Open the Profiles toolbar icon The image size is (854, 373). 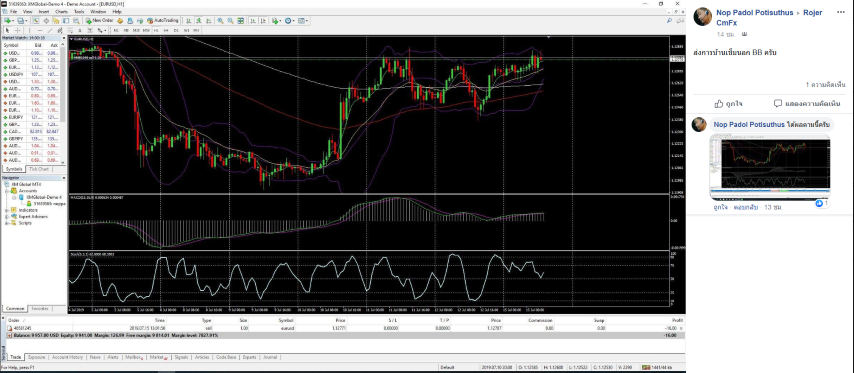pyautogui.click(x=21, y=21)
